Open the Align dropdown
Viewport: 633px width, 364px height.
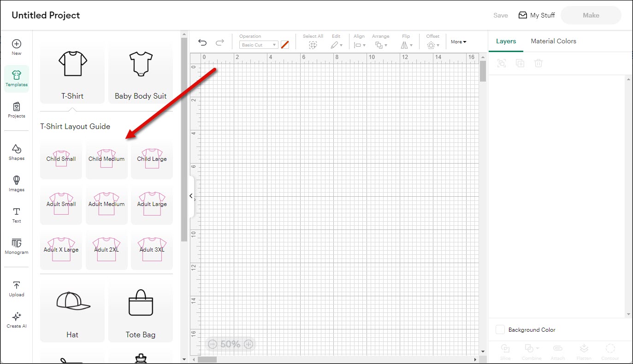(x=359, y=45)
